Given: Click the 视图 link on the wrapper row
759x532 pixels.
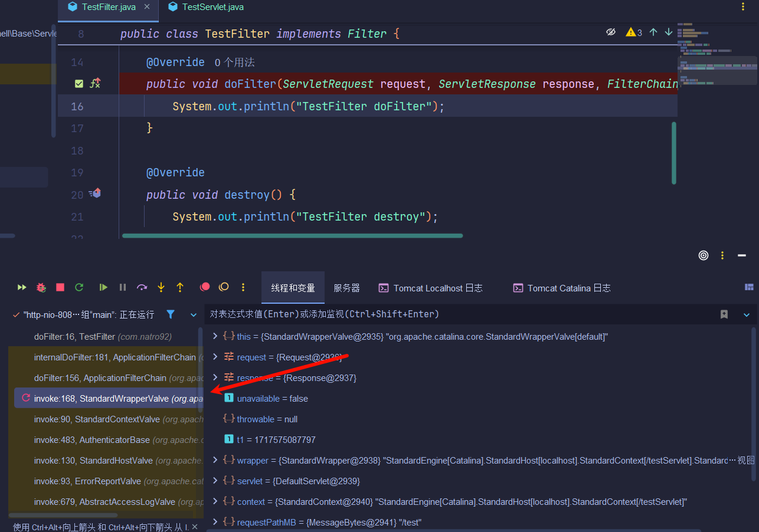Looking at the screenshot, I should pos(746,460).
